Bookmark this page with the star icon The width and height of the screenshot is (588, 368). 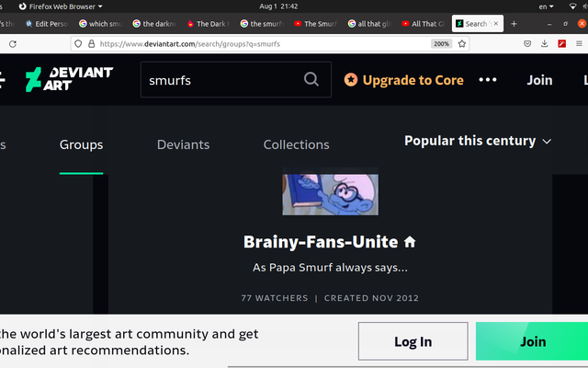coord(462,44)
